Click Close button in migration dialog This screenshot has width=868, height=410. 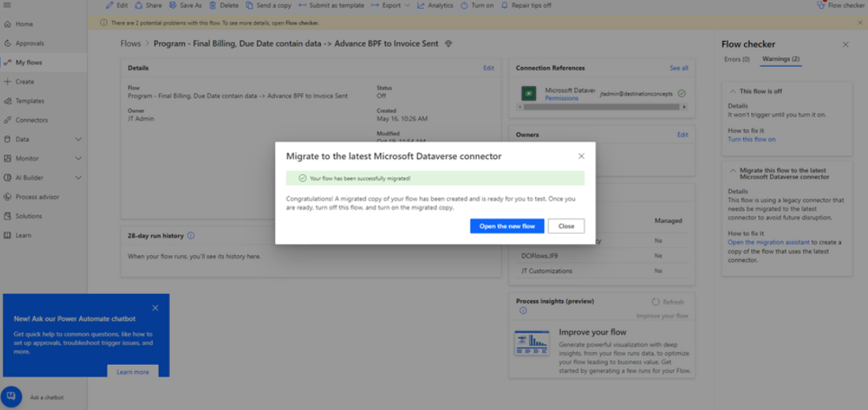566,226
